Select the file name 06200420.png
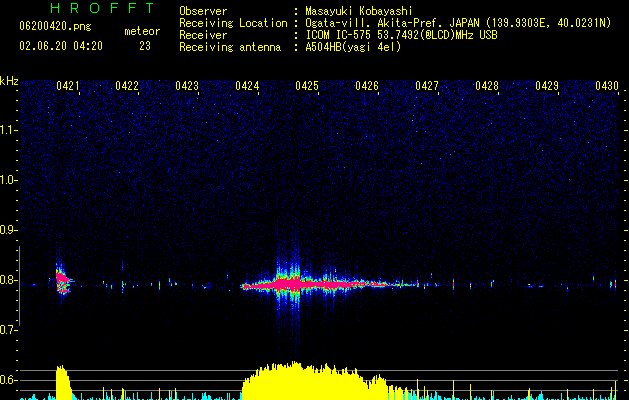 coord(55,26)
